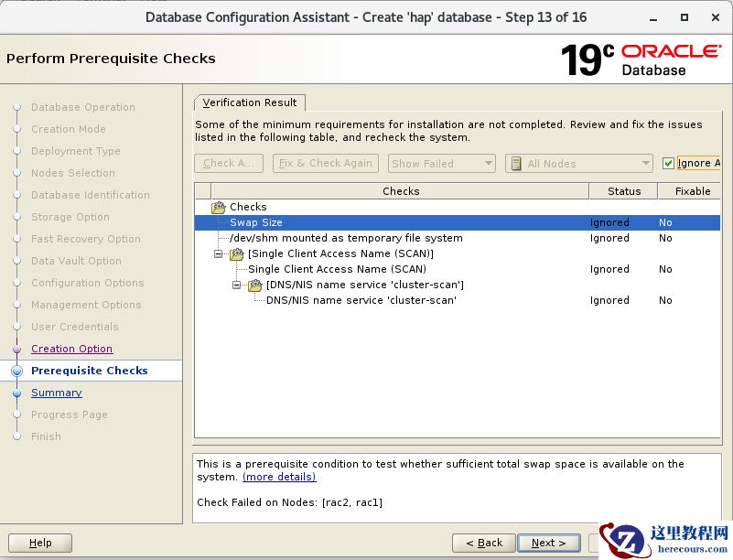Select the Swap Size check row
Screen dimensions: 733x560
click(x=458, y=222)
